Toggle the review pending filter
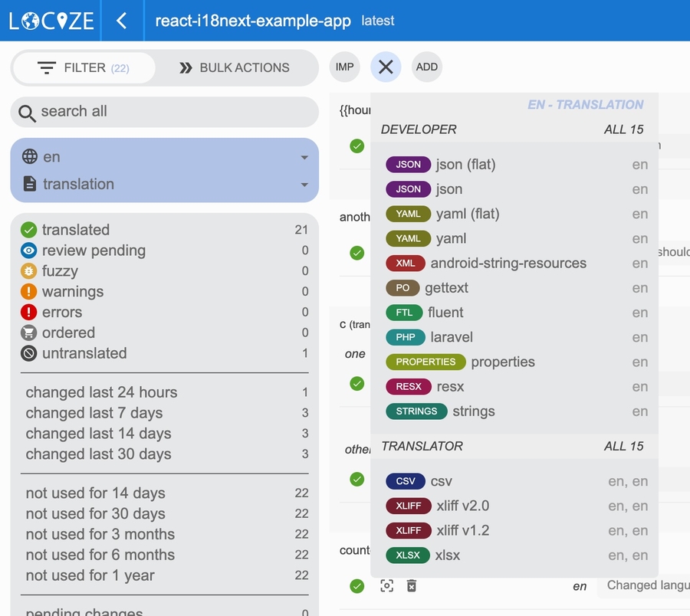690x616 pixels. [x=93, y=251]
